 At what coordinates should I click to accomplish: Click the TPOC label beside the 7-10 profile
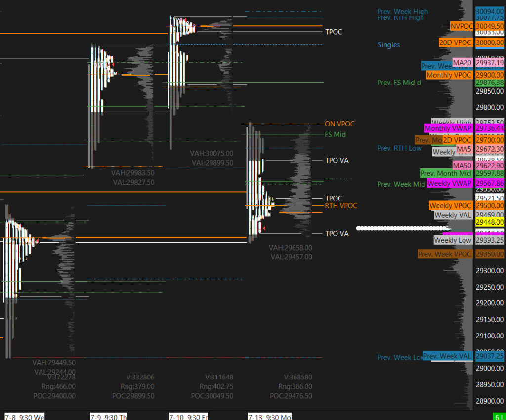click(334, 32)
